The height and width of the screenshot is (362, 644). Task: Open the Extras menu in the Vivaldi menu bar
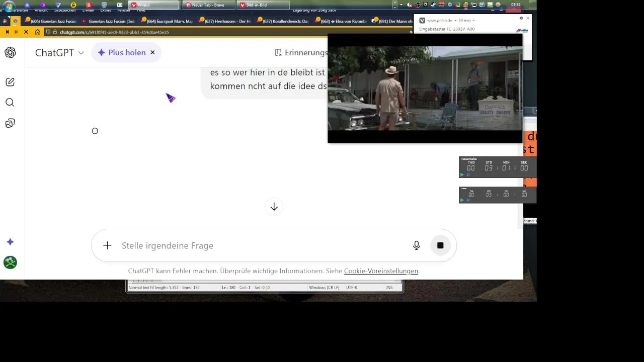point(105,10)
